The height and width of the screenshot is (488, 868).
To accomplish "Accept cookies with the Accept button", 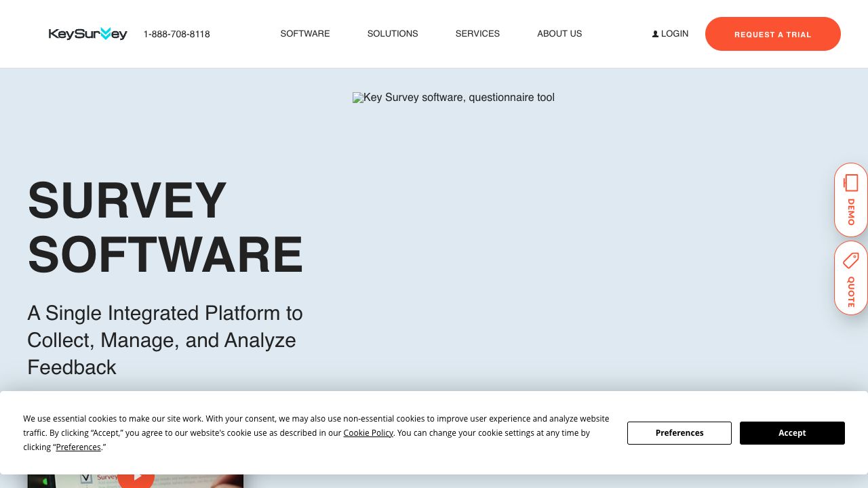I will pos(791,433).
